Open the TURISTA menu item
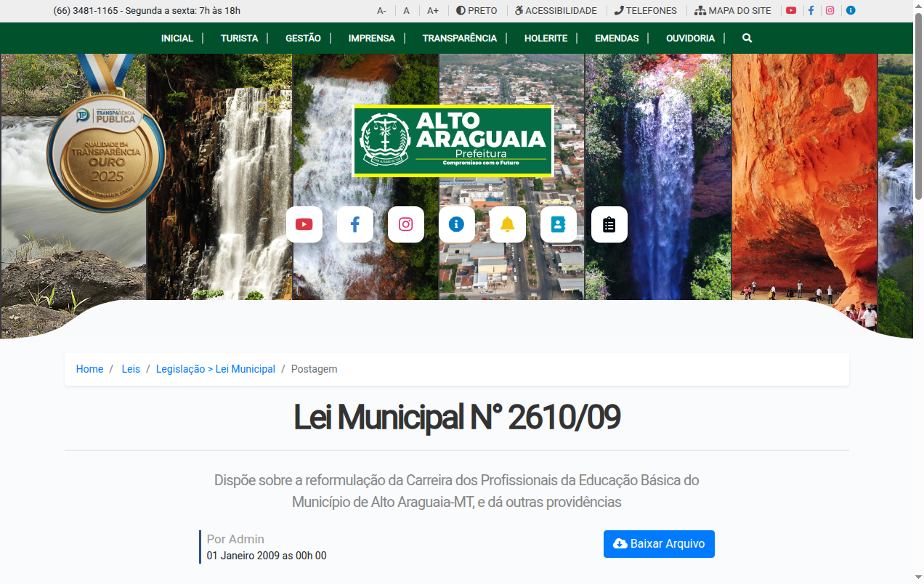 [x=240, y=38]
